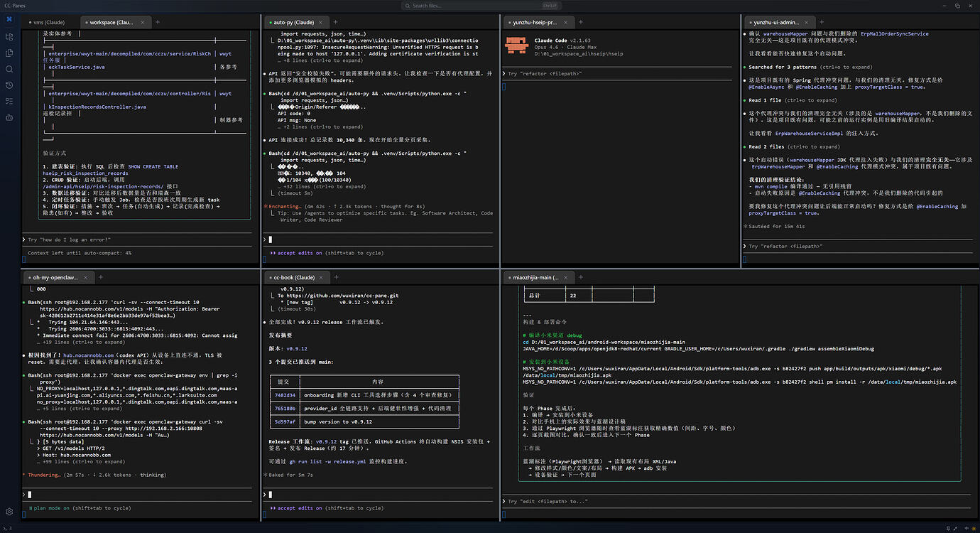Click the robot icon in left sidebar
980x533 pixels.
(9, 117)
